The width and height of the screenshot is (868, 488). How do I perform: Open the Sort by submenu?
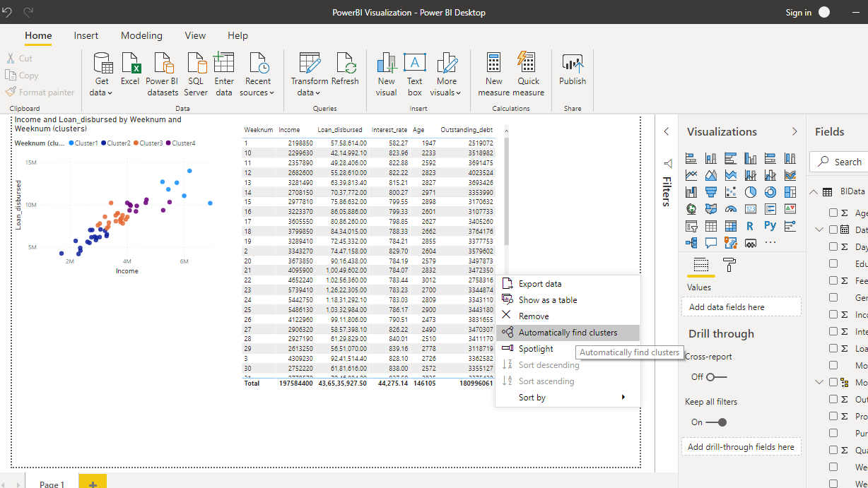click(568, 398)
